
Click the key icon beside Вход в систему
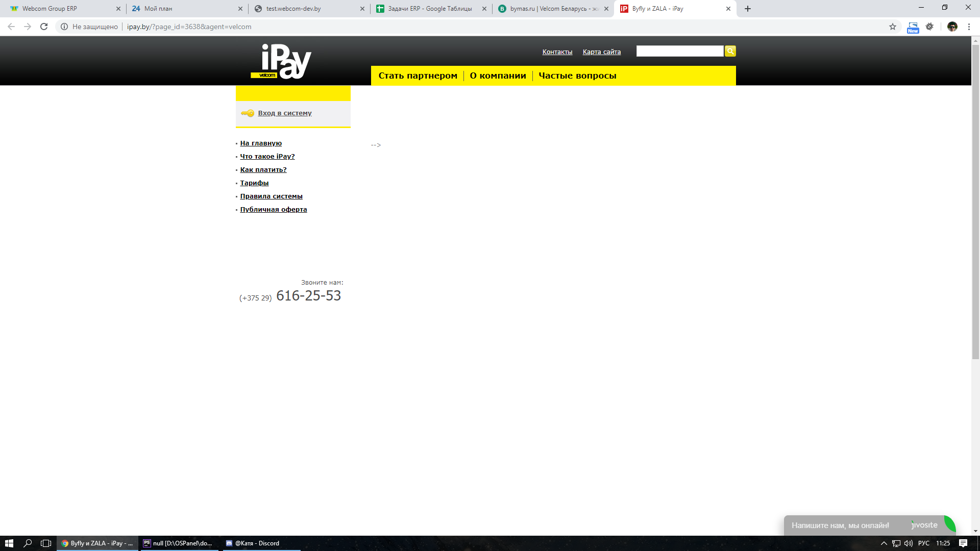tap(248, 113)
